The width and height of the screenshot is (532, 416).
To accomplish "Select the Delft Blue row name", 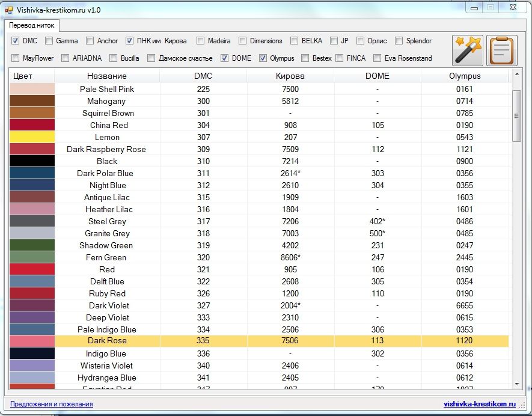I will pyautogui.click(x=107, y=281).
